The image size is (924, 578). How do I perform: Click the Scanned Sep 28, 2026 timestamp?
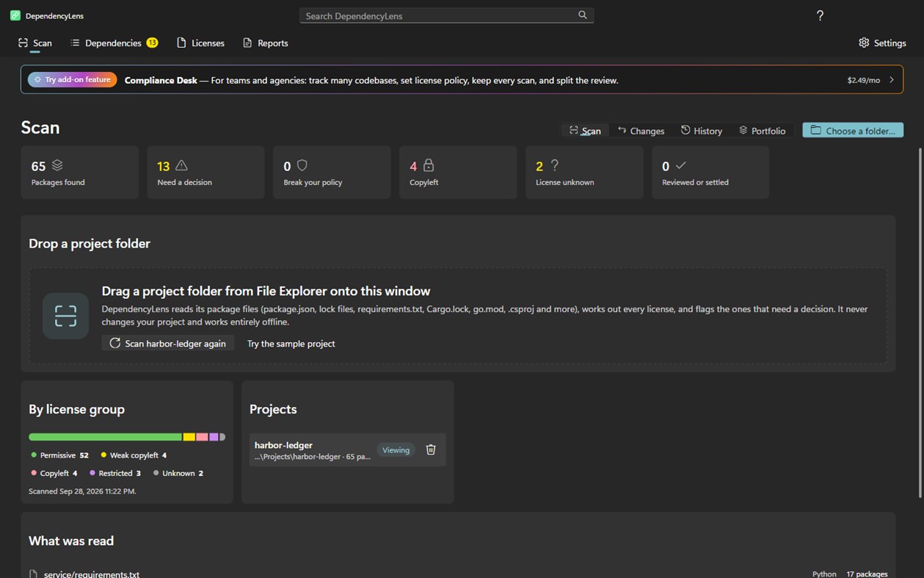click(x=82, y=491)
